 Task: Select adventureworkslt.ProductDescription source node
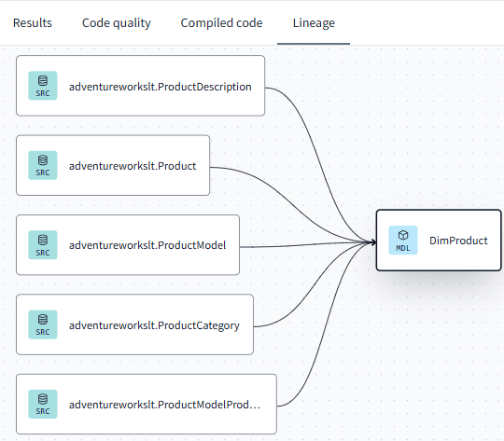tap(140, 86)
